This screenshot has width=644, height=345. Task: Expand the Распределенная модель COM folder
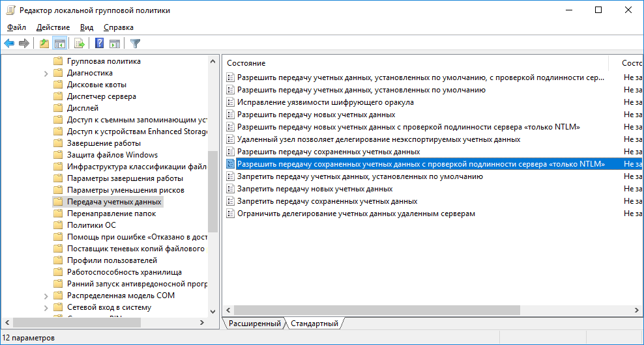[46, 296]
